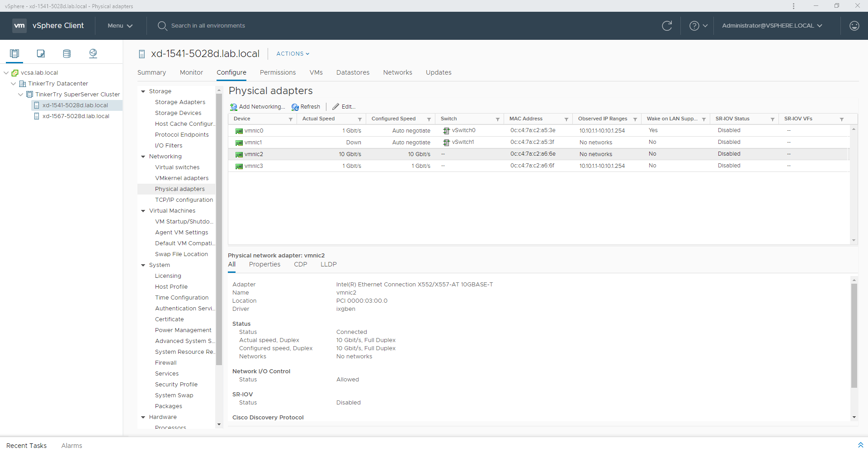868x452 pixels.
Task: Filter the Wake on LAN column
Action: [x=704, y=119]
